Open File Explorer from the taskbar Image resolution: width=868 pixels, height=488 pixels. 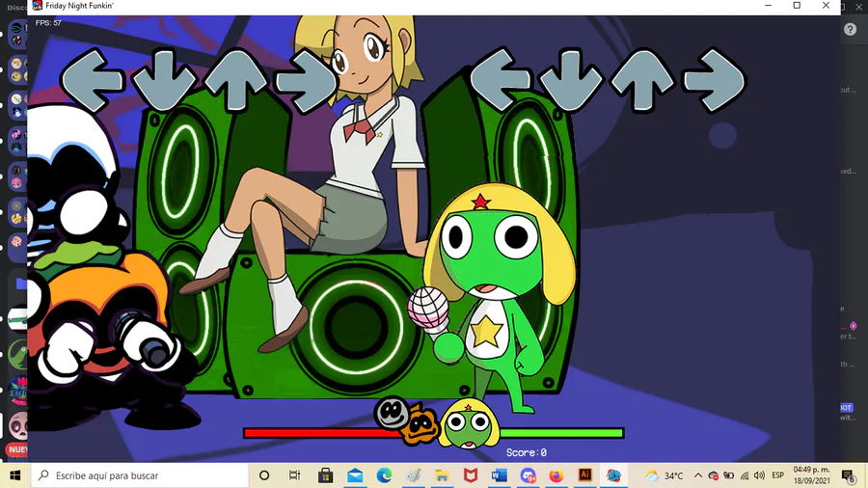[x=442, y=475]
